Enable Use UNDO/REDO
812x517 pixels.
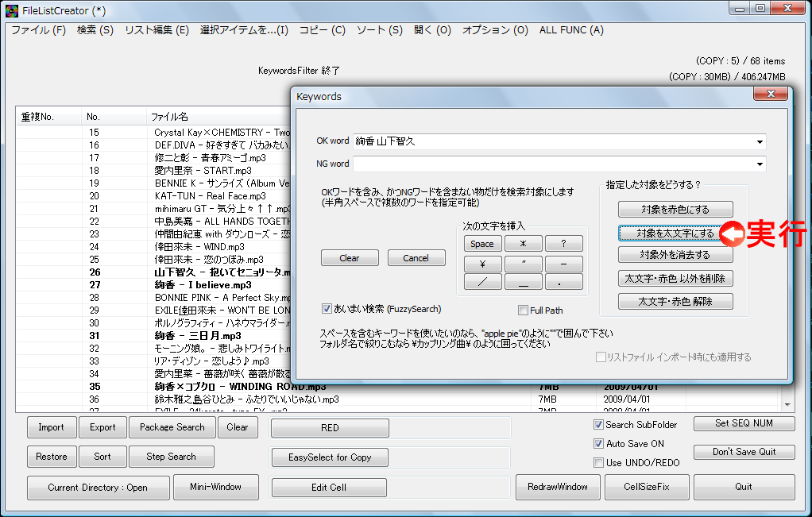coord(599,462)
